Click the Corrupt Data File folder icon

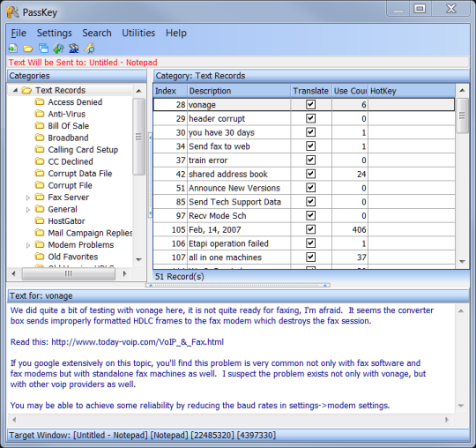(x=40, y=173)
